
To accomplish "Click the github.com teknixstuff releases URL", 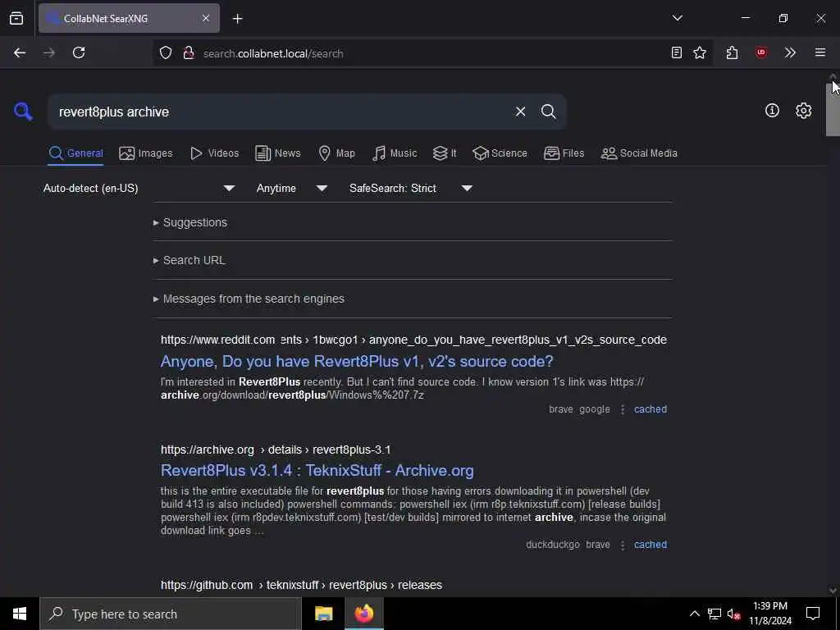I will 301,586.
